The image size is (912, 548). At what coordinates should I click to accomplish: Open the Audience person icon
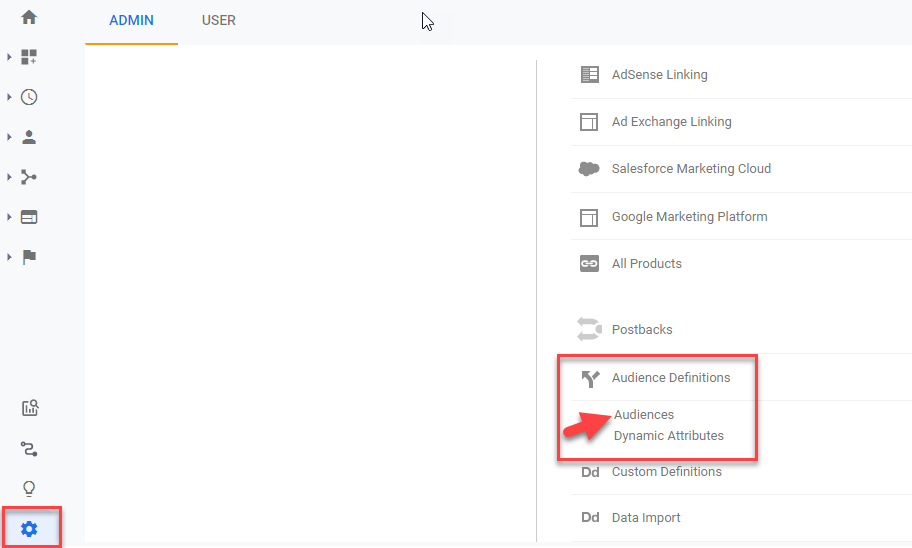pos(28,137)
